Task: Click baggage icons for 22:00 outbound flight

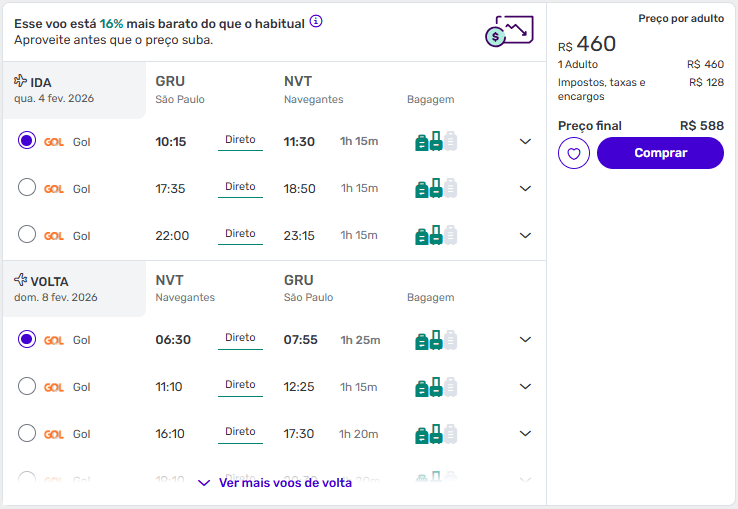Action: (x=436, y=235)
